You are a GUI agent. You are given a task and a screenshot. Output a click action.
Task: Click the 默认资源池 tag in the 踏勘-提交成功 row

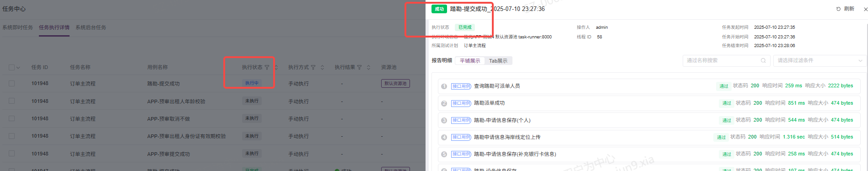pos(395,84)
